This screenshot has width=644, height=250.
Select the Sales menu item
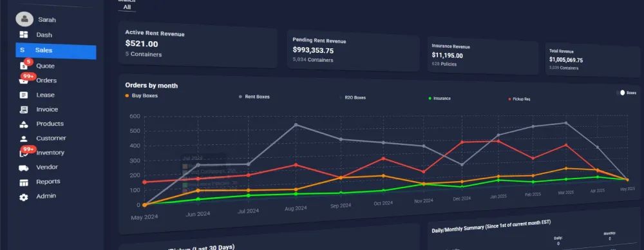(56, 52)
